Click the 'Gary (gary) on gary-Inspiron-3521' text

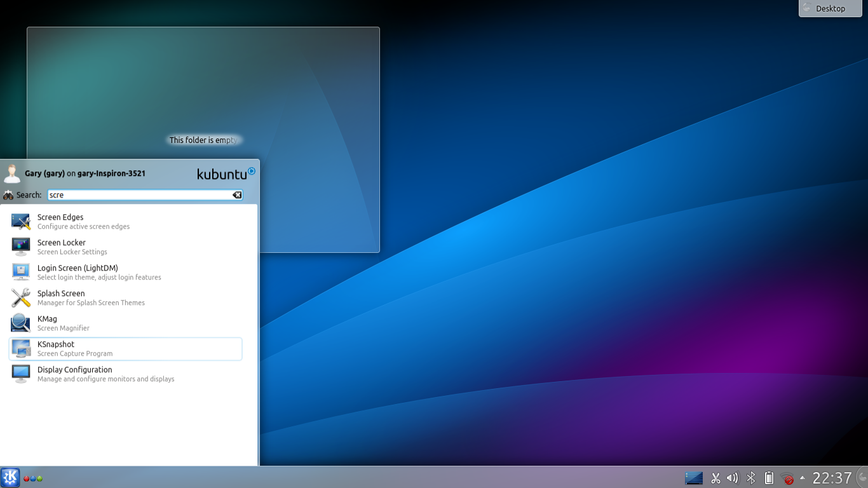pos(85,173)
